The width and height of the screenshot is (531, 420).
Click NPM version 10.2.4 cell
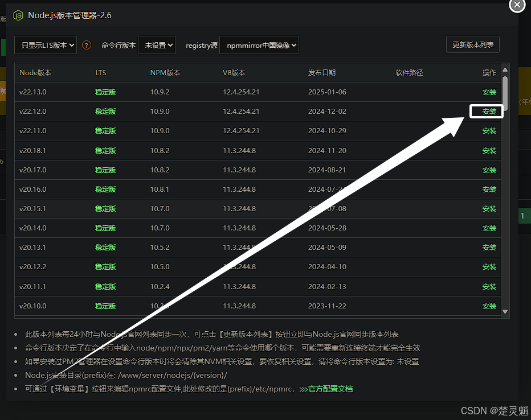coord(160,286)
